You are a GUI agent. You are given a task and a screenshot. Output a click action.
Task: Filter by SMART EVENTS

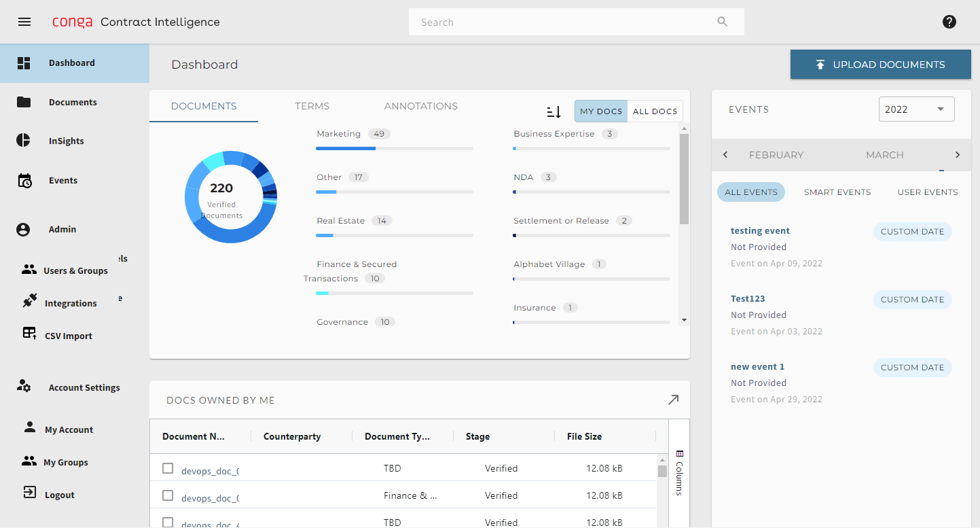tap(837, 192)
